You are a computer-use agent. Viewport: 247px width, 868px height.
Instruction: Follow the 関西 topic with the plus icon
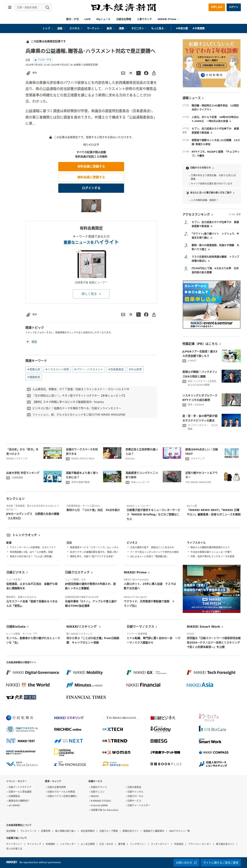(x=28, y=342)
